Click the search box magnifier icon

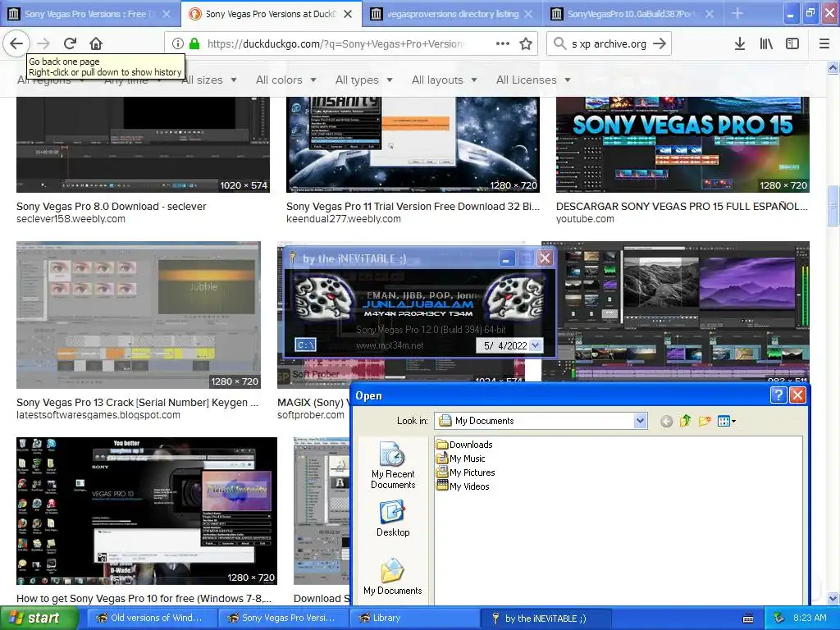[559, 43]
